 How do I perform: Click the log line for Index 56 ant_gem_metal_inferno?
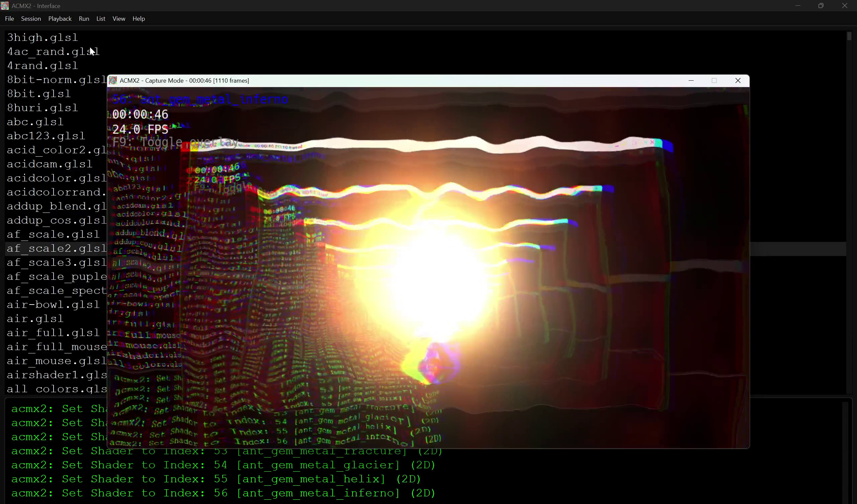click(x=223, y=493)
